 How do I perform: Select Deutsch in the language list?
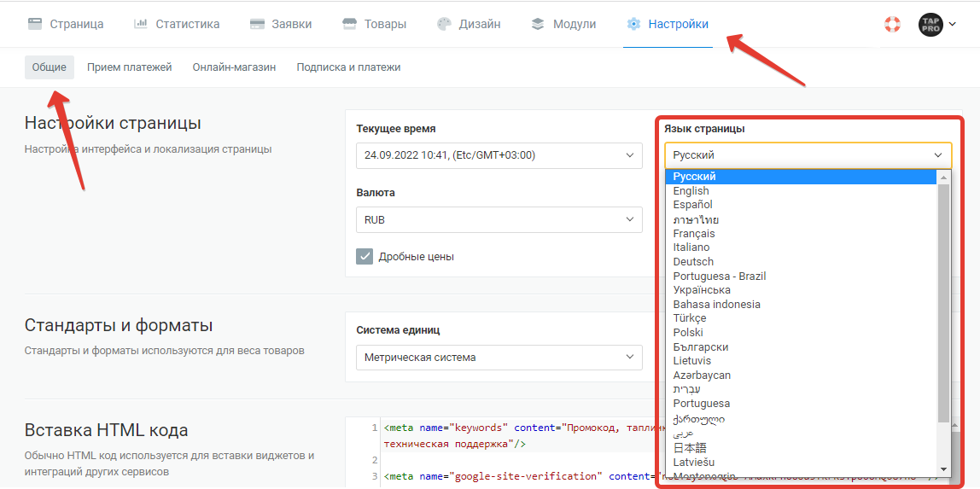pyautogui.click(x=802, y=262)
